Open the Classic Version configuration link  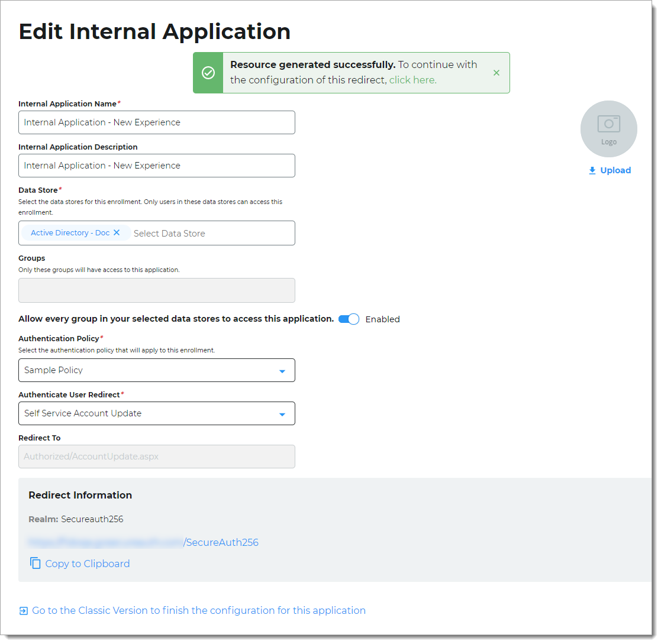tap(198, 610)
